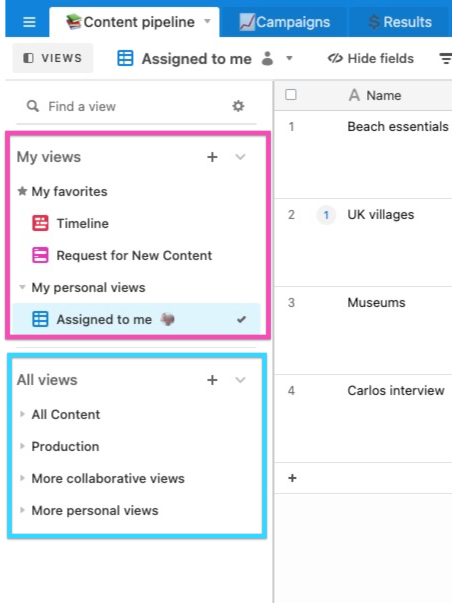Add a new view under All views
The height and width of the screenshot is (603, 452).
pyautogui.click(x=212, y=380)
